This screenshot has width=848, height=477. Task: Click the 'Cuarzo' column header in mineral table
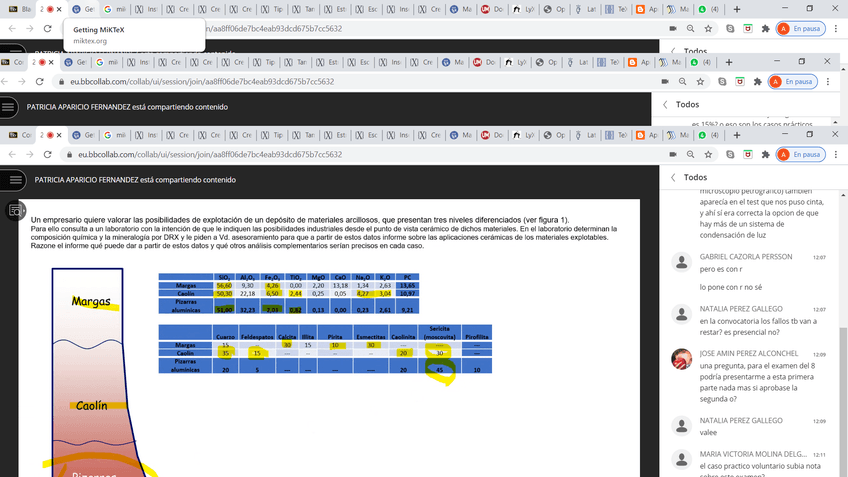[x=226, y=337]
